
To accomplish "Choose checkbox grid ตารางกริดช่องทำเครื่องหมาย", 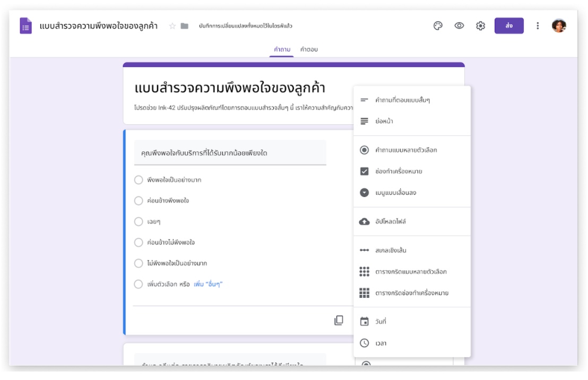I will pyautogui.click(x=412, y=293).
